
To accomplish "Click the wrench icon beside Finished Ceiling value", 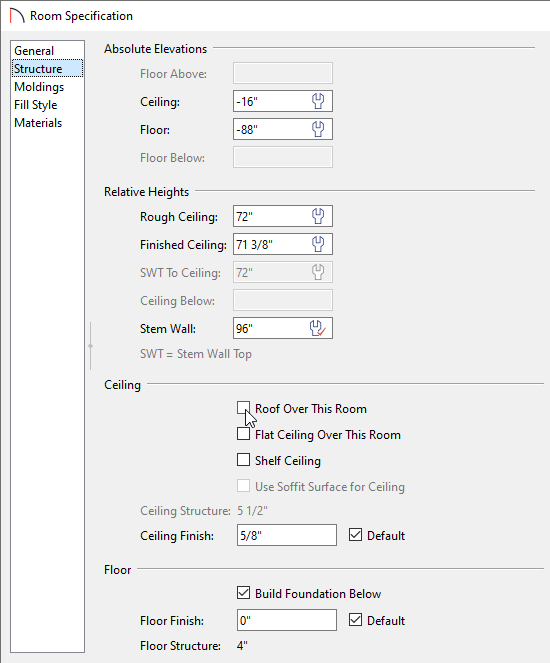I will pos(318,244).
